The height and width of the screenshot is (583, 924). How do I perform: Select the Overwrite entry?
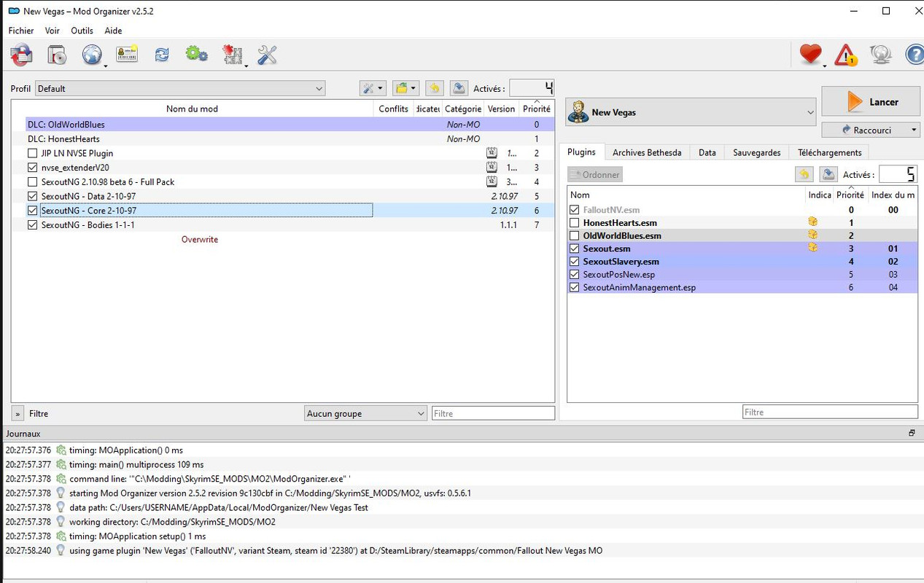pyautogui.click(x=199, y=239)
